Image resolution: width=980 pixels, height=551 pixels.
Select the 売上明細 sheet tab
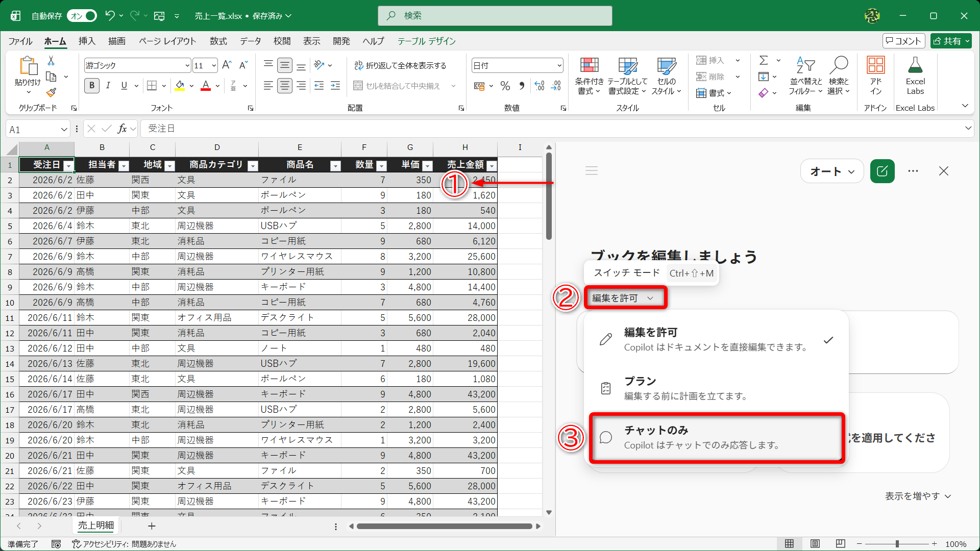[x=96, y=525]
